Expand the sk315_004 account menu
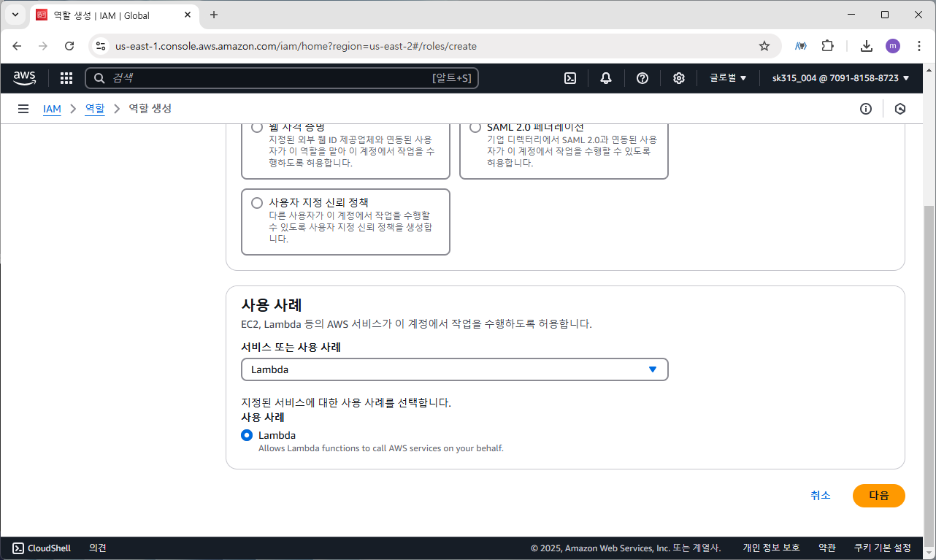936x560 pixels. coord(841,78)
